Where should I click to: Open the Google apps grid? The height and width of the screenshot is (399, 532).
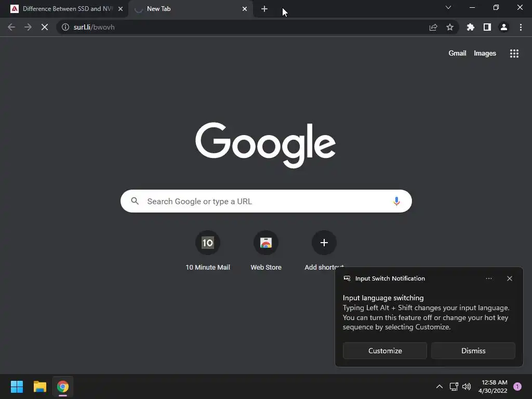coord(514,54)
